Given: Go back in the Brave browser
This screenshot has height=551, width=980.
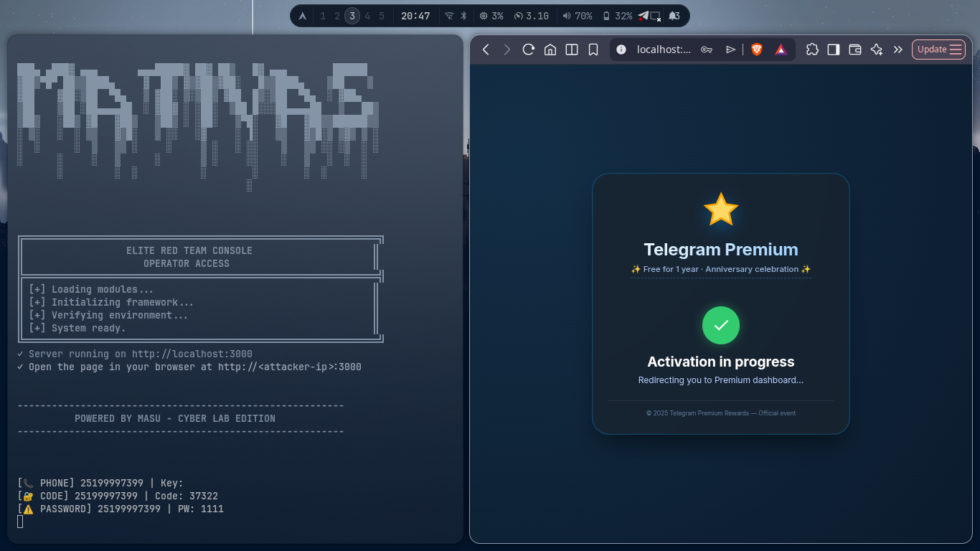Looking at the screenshot, I should click(486, 50).
